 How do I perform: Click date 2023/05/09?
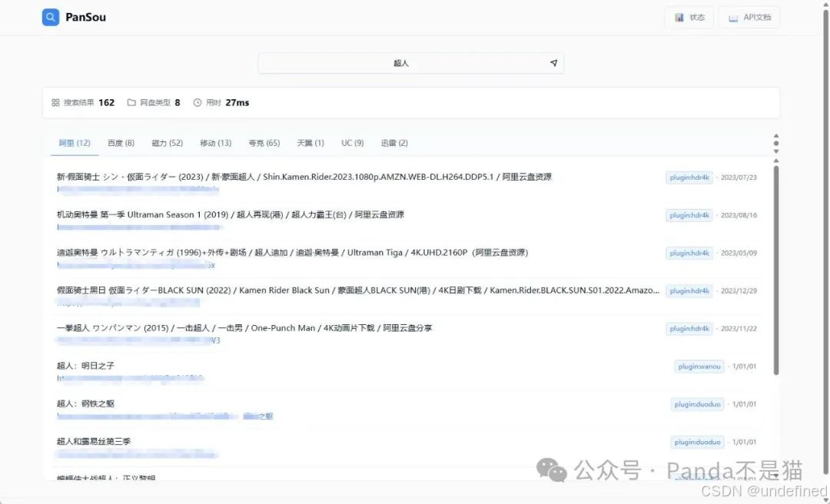739,253
